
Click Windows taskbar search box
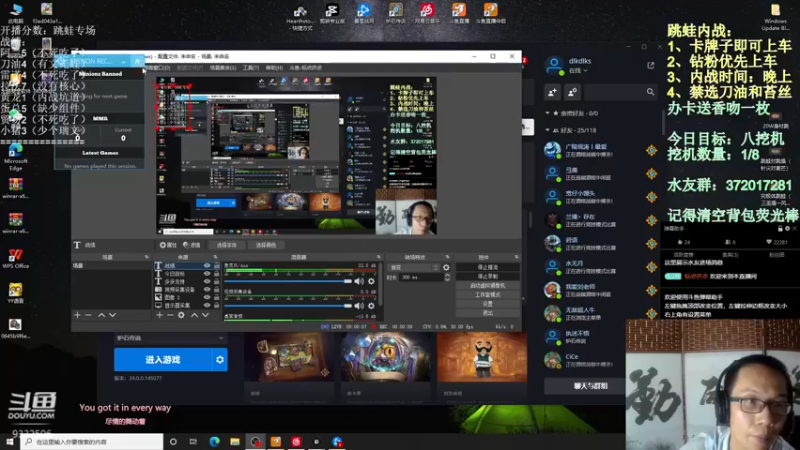coord(92,441)
